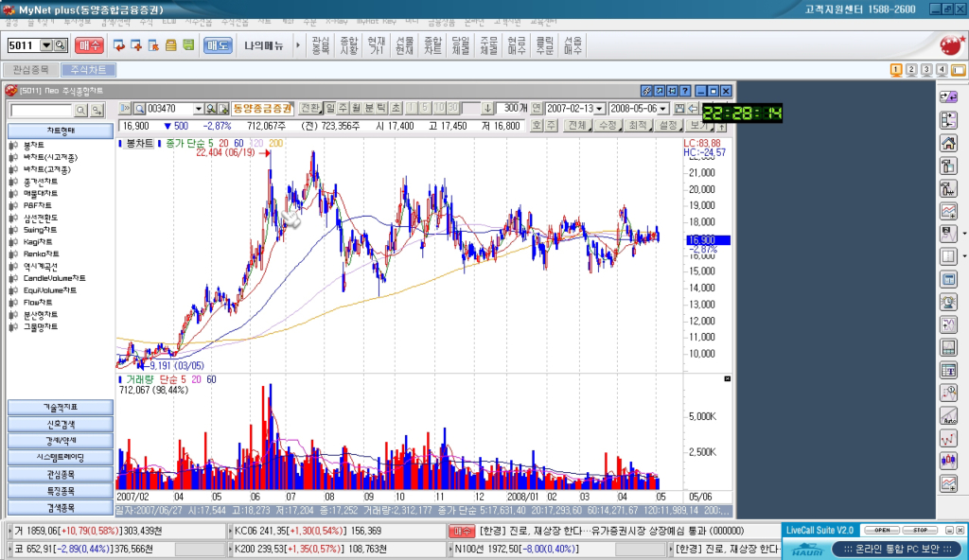Toggle daily period 일 button
969x560 pixels.
330,108
